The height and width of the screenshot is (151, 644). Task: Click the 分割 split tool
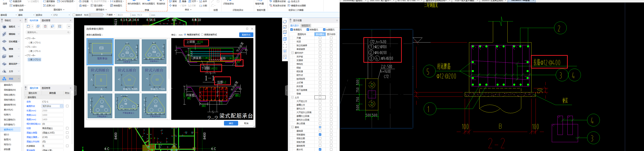[203, 5]
